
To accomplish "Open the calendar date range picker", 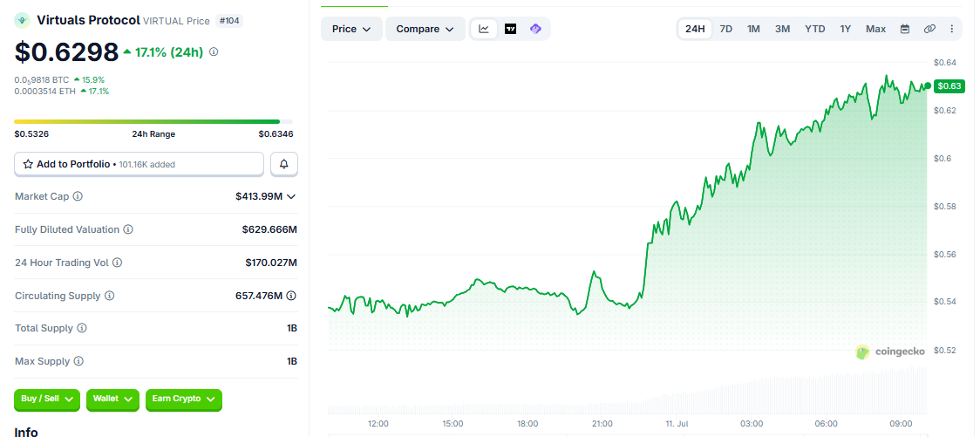I will (x=904, y=29).
